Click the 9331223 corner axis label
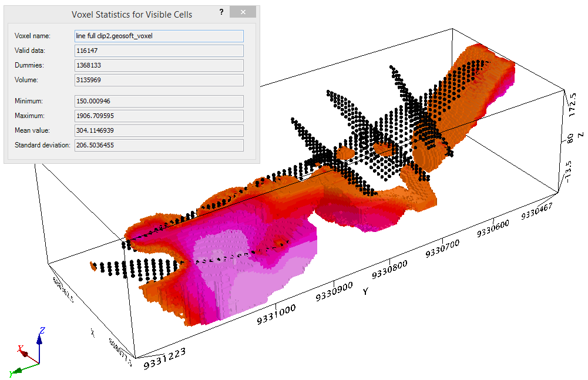The image size is (588, 380). coord(160,355)
